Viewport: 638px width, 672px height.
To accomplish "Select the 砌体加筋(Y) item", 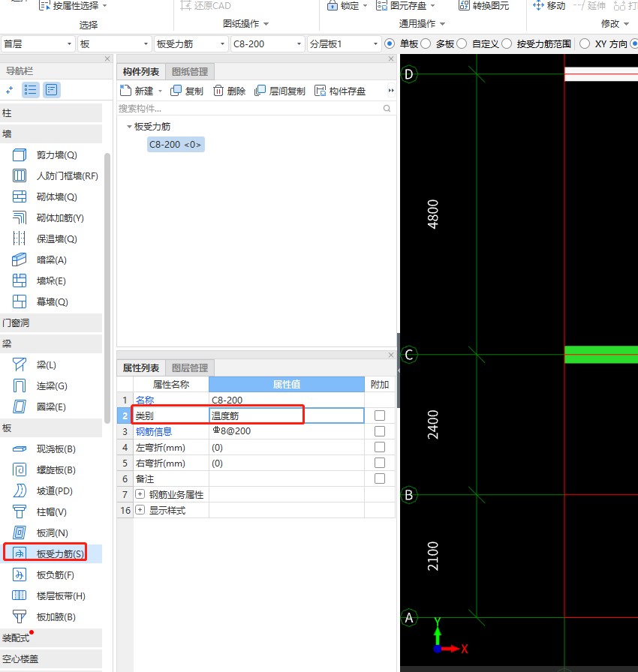I will pyautogui.click(x=48, y=218).
